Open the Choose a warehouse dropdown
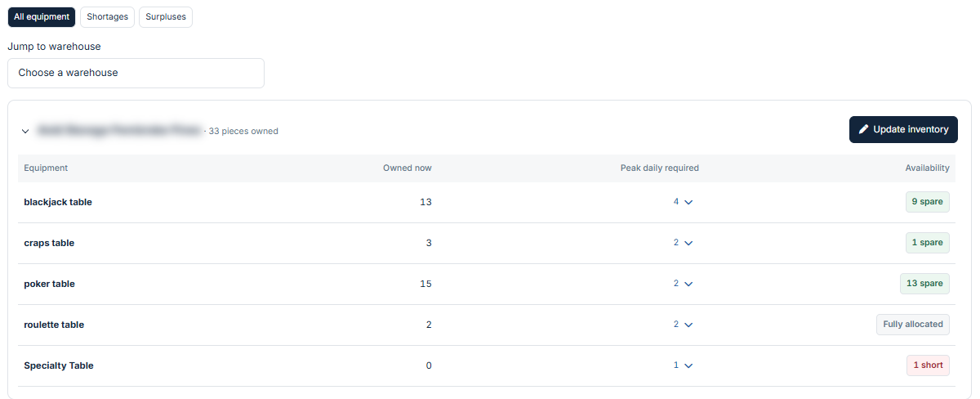This screenshot has height=399, width=980. [136, 73]
